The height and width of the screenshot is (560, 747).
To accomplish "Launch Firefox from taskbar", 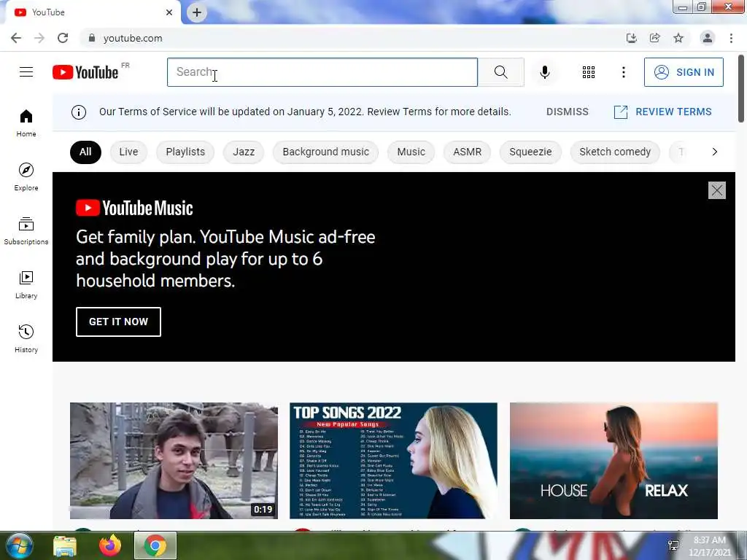I will pyautogui.click(x=110, y=545).
